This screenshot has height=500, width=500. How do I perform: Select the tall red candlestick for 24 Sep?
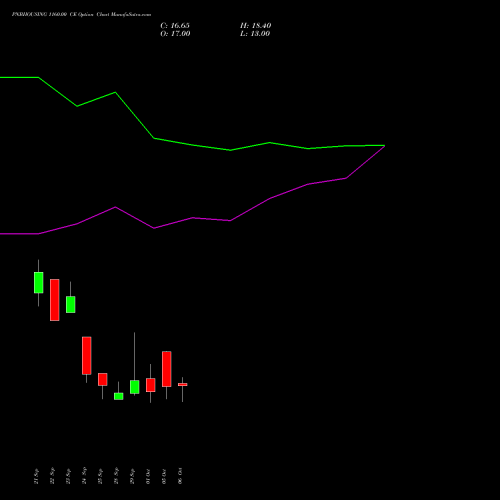click(87, 356)
